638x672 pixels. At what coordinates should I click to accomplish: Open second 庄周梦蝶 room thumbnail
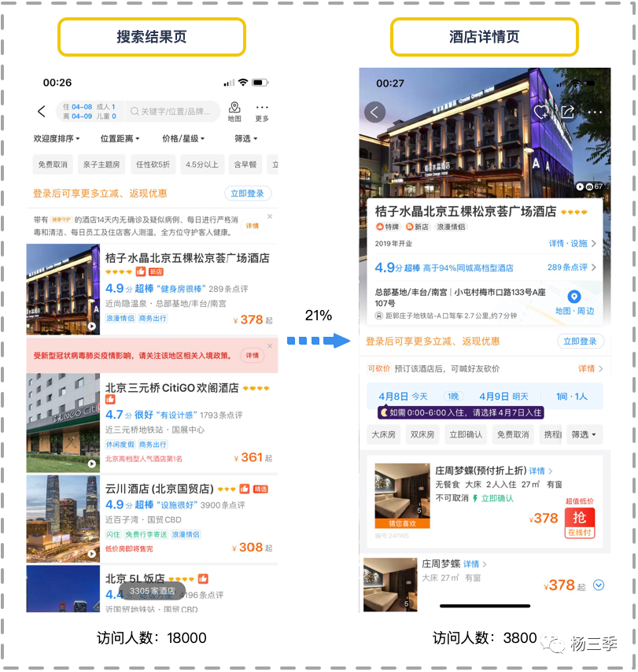pyautogui.click(x=390, y=585)
